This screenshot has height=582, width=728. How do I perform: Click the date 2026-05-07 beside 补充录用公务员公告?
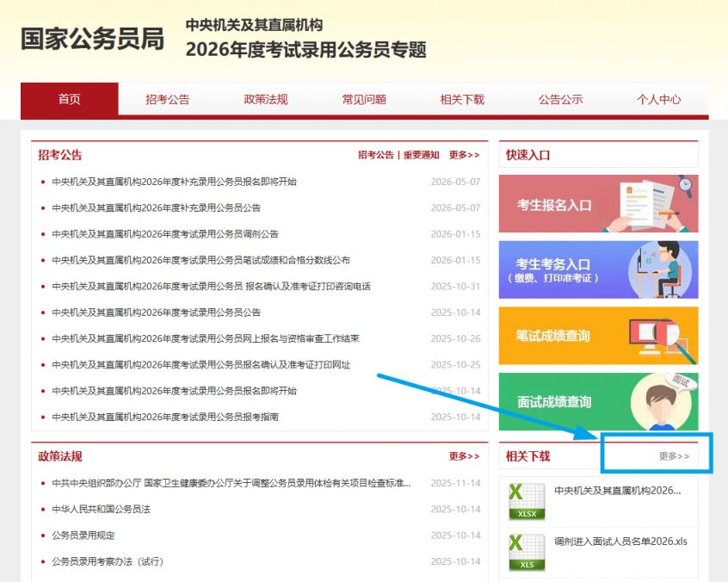click(455, 207)
